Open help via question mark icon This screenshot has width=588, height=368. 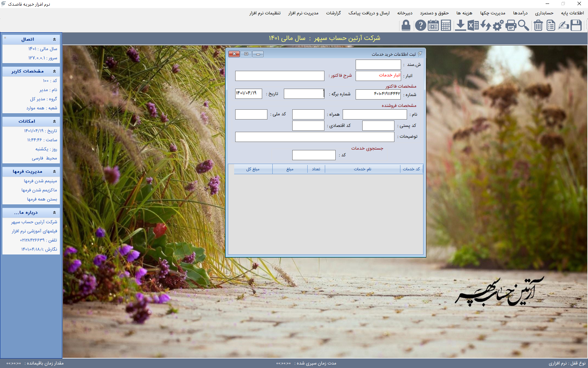(420, 26)
